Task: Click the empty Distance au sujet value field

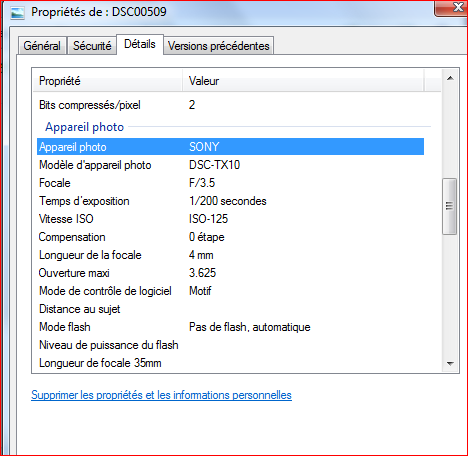Action: click(306, 309)
